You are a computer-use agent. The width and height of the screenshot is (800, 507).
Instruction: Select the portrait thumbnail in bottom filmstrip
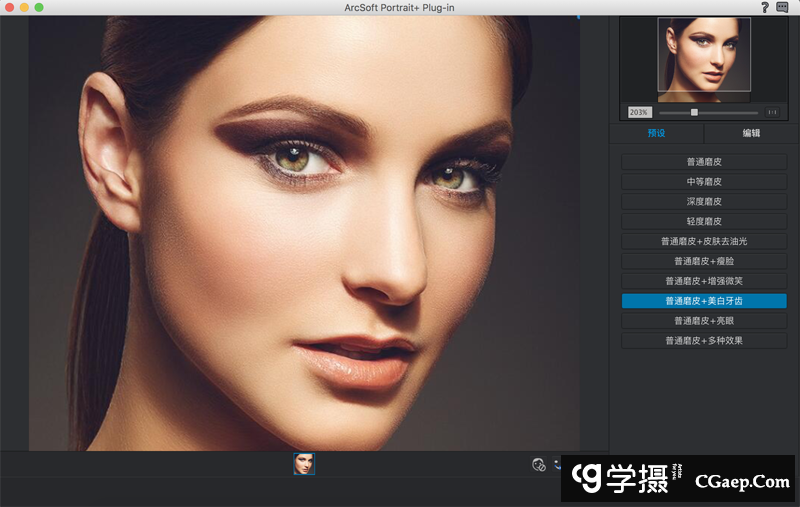[304, 463]
